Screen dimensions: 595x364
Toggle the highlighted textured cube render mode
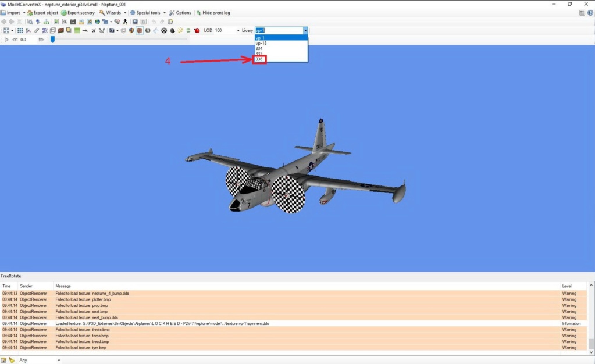[140, 30]
